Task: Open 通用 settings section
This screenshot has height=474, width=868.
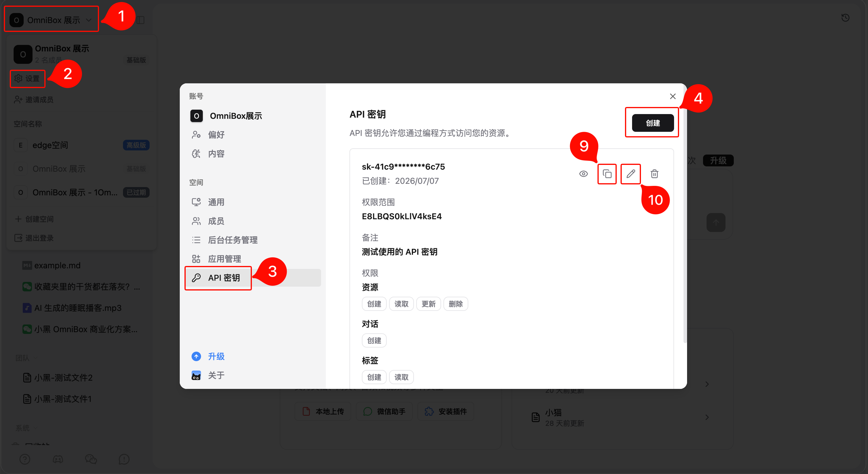Action: click(x=253, y=202)
